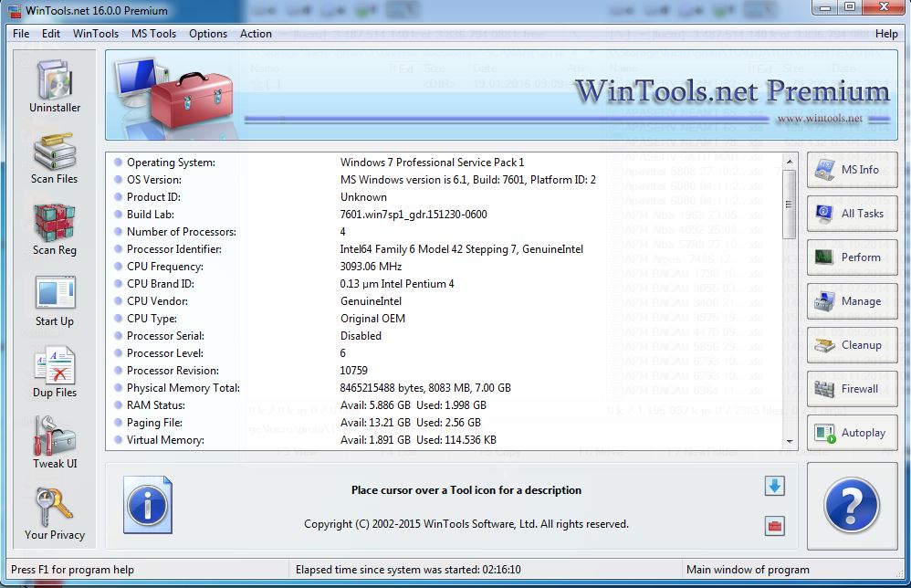Select the CPU Brand ID row
The width and height of the screenshot is (911, 588).
(x=445, y=284)
